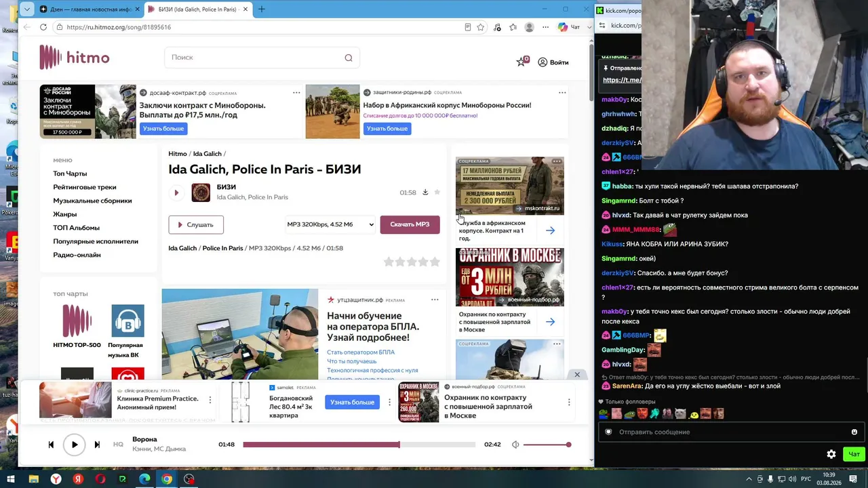Open Топ Чарты in the menu
The image size is (868, 488).
pos(70,174)
